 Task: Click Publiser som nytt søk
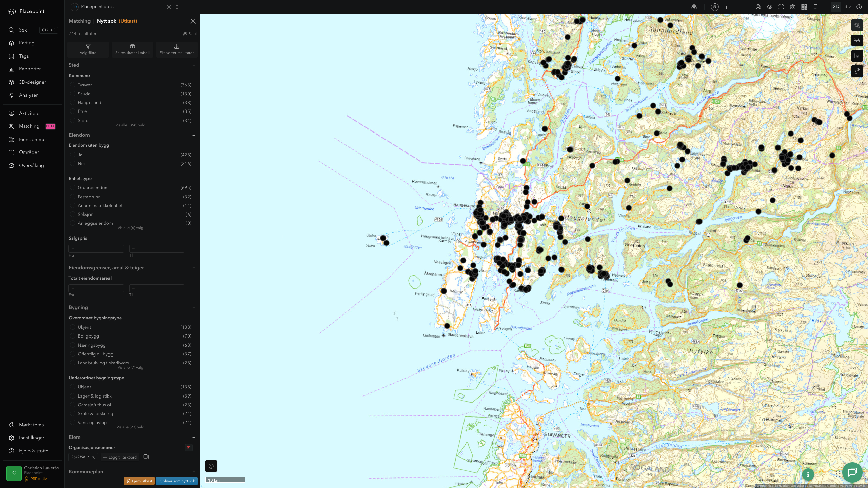click(x=177, y=481)
